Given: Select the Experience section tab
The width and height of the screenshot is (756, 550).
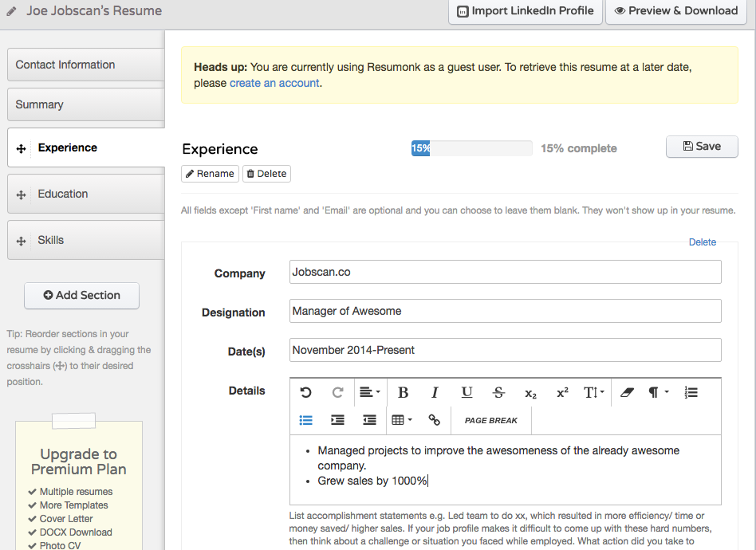Looking at the screenshot, I should (86, 147).
